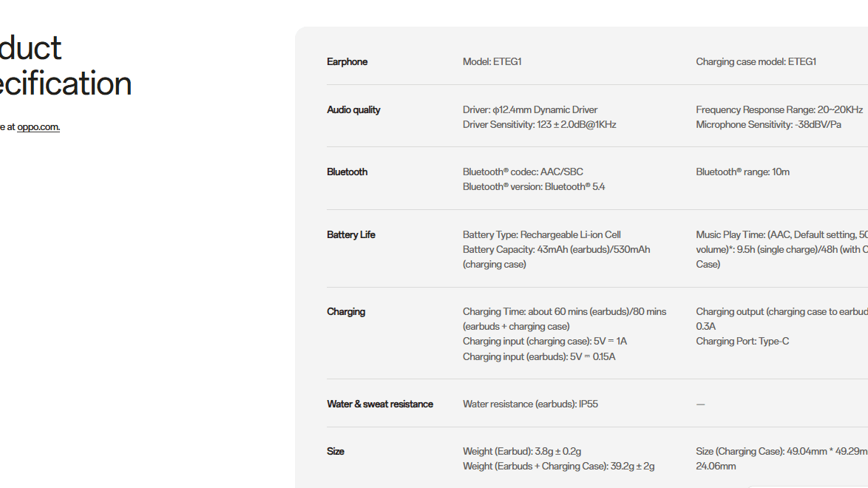Click the Weight (Earbud) 3.8g text
Screen dimensions: 868x488
(x=522, y=452)
